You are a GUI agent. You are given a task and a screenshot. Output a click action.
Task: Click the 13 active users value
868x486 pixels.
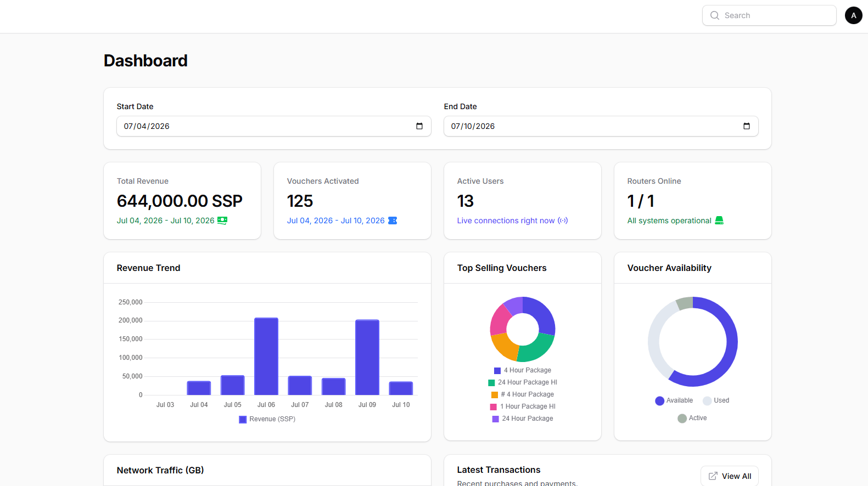[465, 201]
